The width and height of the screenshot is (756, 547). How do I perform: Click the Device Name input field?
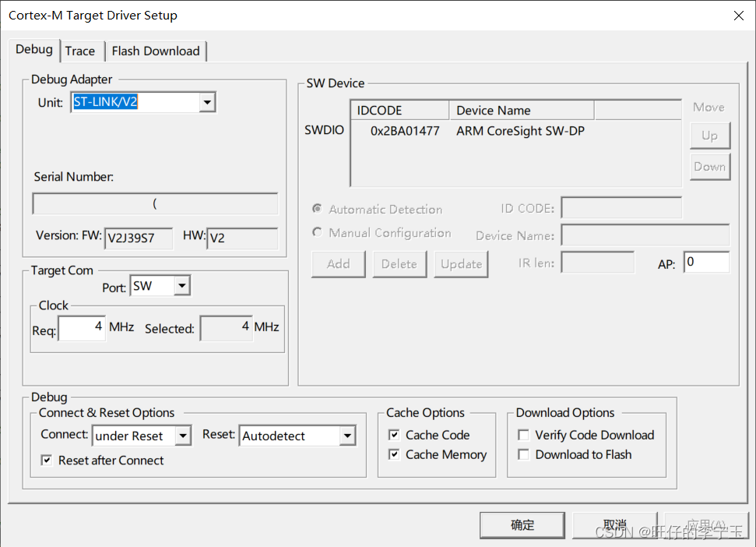coord(645,235)
